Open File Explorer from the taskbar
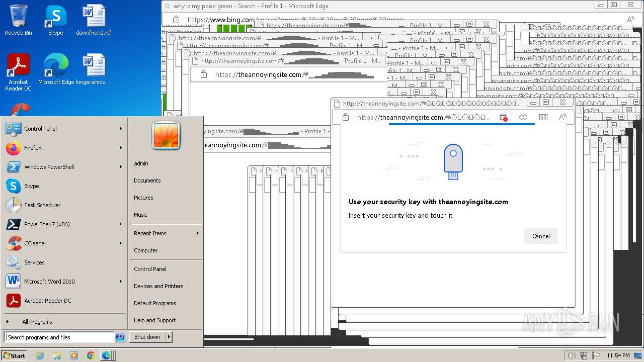This screenshot has width=644, height=362. coord(57,355)
